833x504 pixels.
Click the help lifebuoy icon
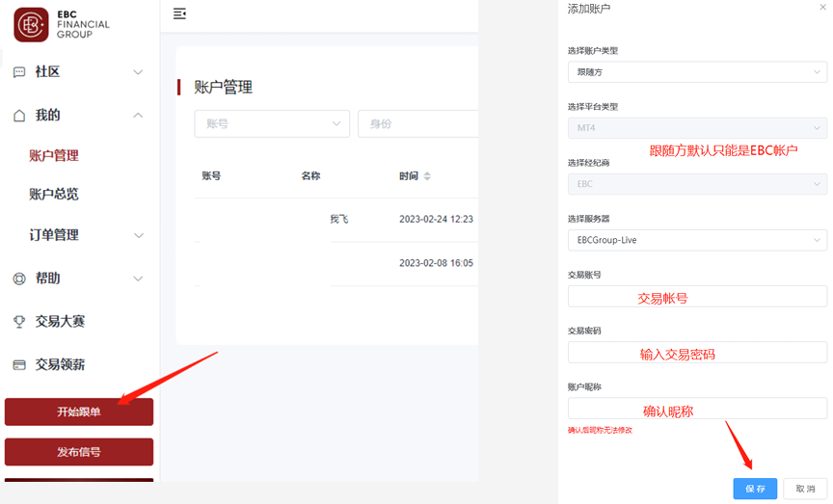[19, 279]
